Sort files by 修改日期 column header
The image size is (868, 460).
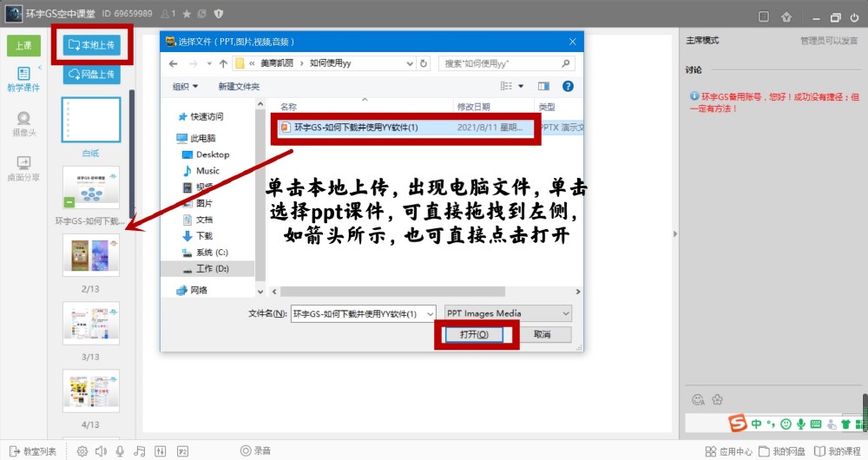(473, 106)
